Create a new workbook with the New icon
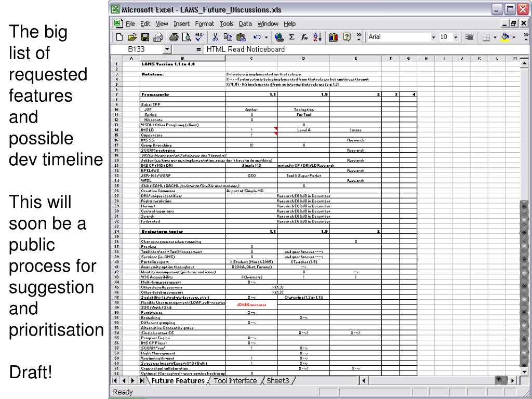 (119, 37)
